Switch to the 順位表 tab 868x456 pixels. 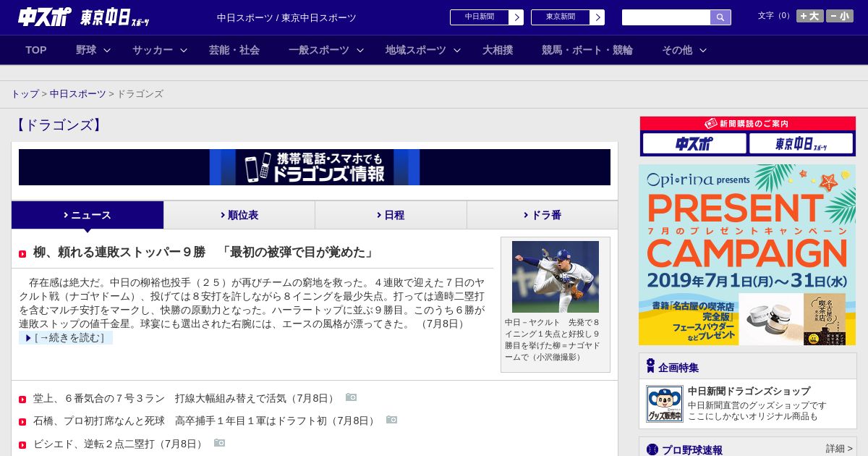pos(239,215)
